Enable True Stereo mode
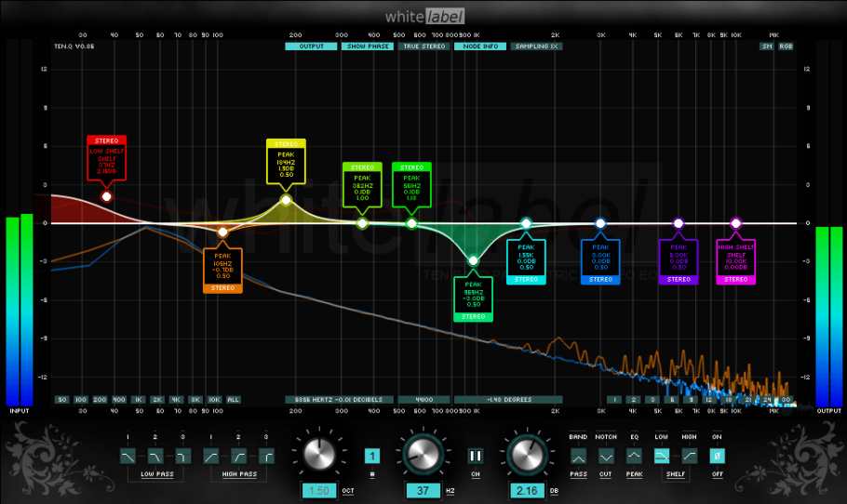 [x=423, y=46]
